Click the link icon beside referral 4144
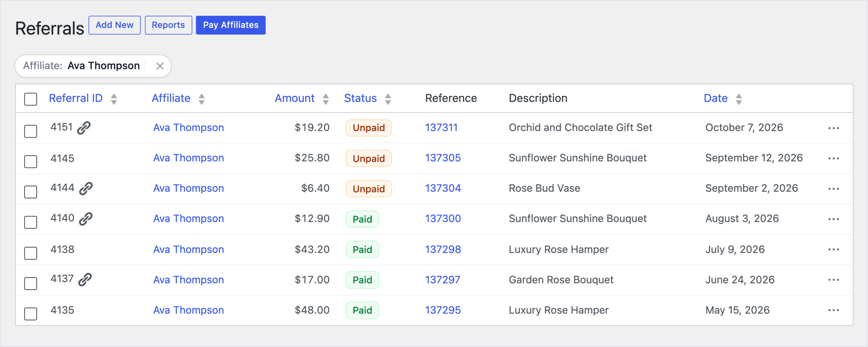The width and height of the screenshot is (868, 347). (x=86, y=189)
